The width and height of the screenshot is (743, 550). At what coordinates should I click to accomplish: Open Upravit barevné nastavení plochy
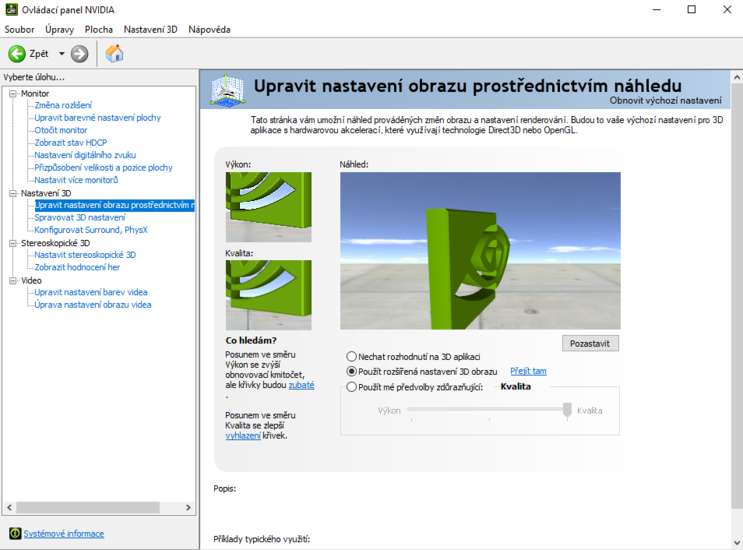98,117
